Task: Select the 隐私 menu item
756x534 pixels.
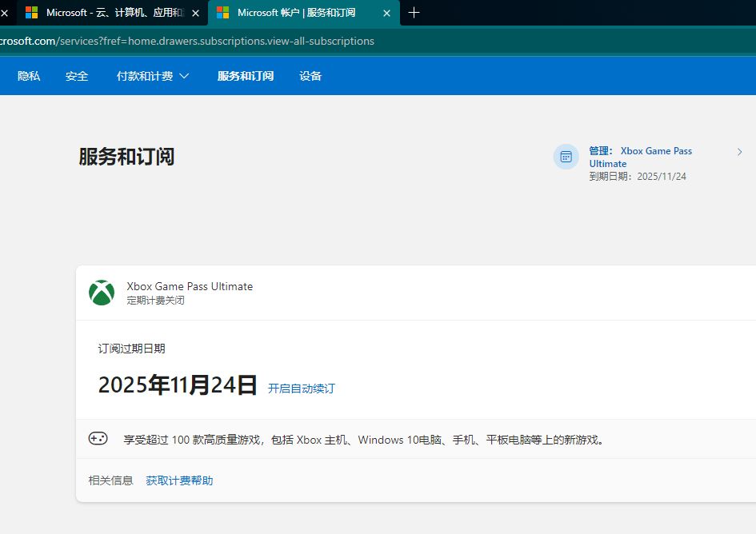Action: [x=29, y=75]
